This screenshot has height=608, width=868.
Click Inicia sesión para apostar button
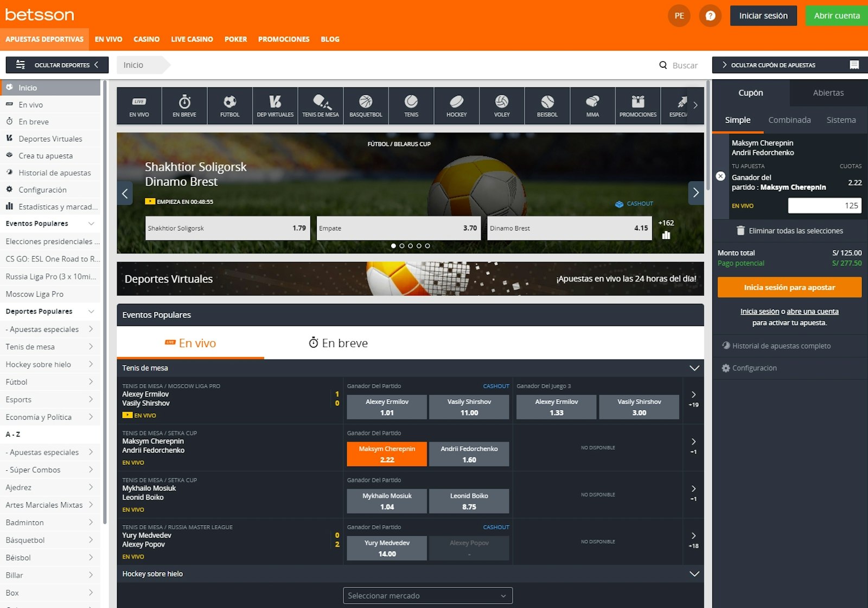coord(789,287)
